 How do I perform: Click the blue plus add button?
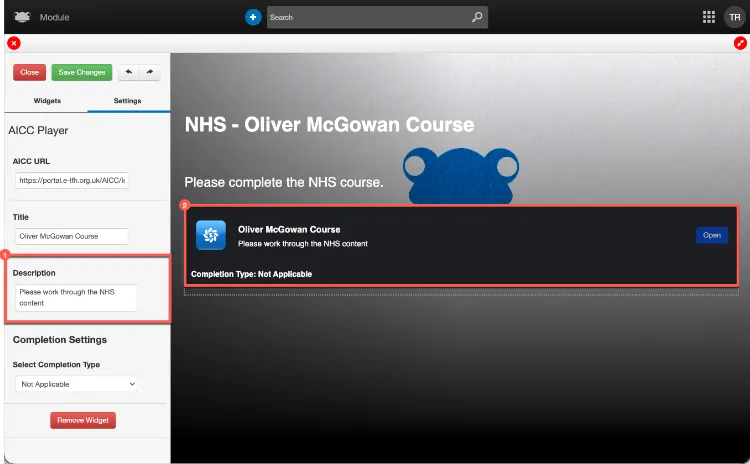[x=253, y=17]
